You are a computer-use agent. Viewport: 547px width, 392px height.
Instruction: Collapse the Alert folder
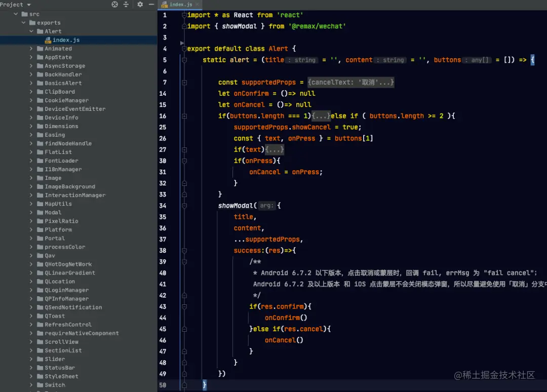(x=31, y=31)
